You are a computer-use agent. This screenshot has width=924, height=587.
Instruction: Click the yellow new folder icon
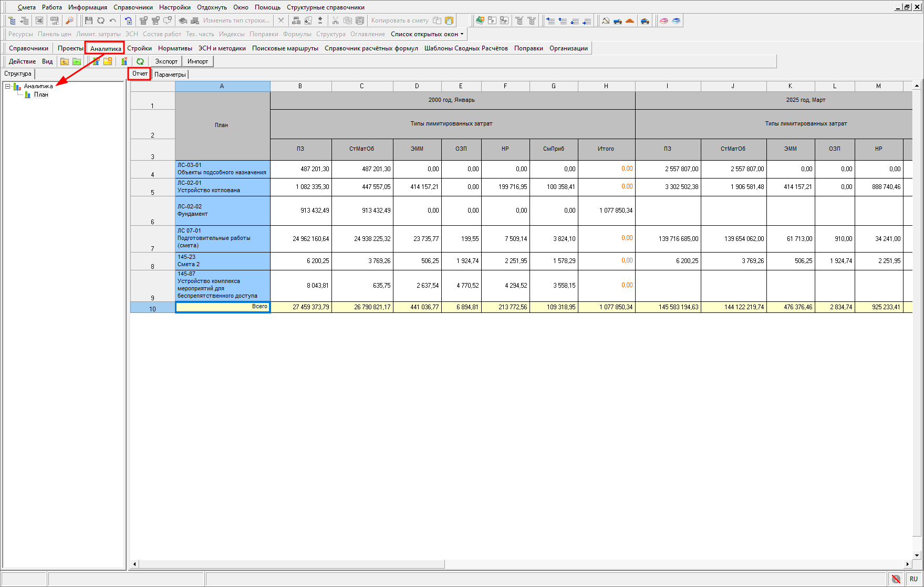(x=108, y=61)
